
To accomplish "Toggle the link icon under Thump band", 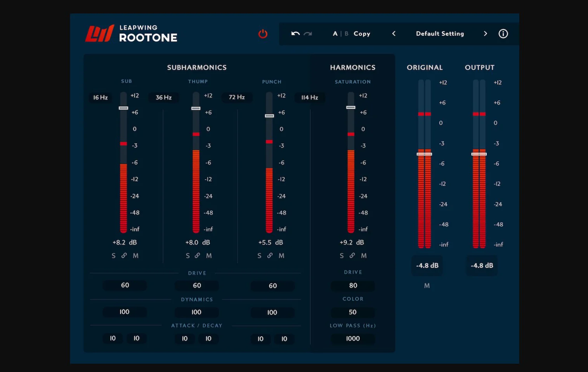I will [198, 256].
